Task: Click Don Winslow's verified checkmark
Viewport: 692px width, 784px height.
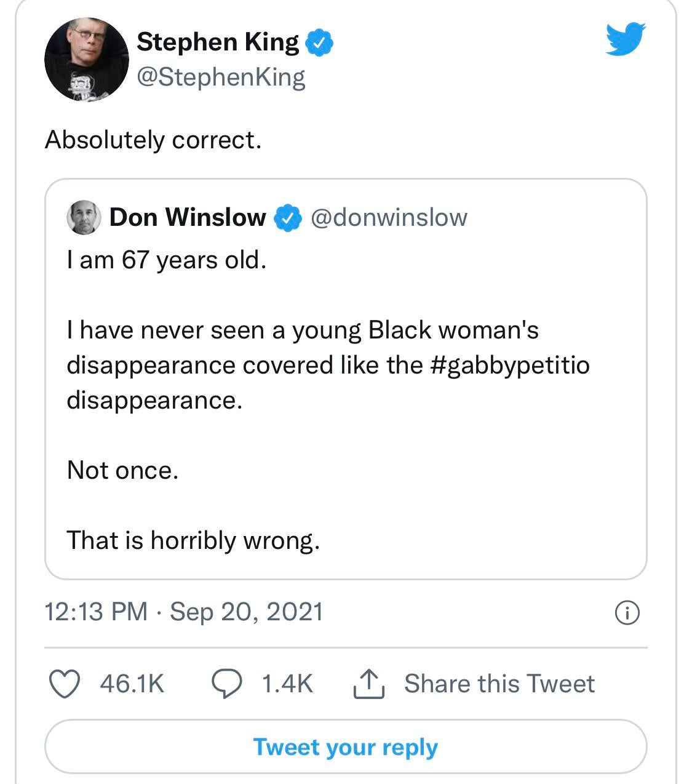Action: point(287,217)
